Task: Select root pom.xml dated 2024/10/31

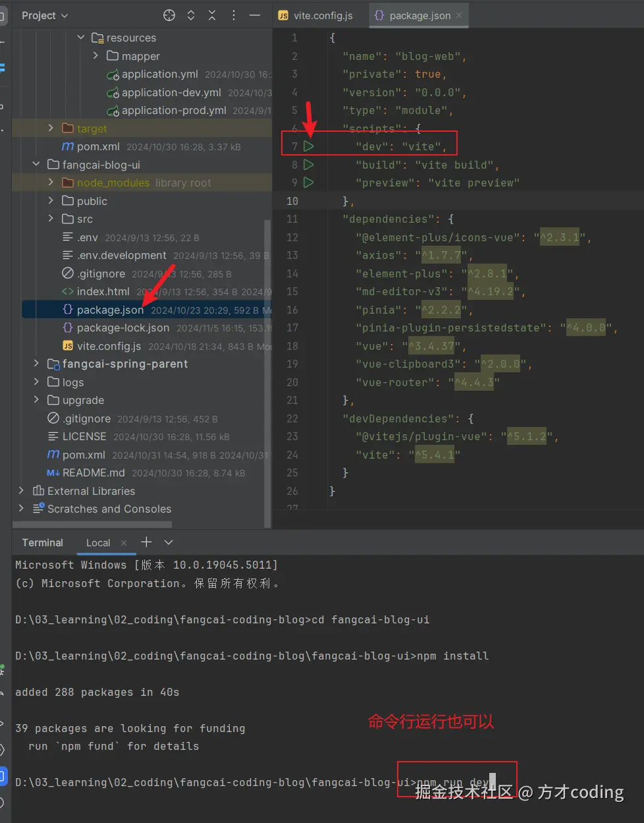Action: click(x=84, y=455)
